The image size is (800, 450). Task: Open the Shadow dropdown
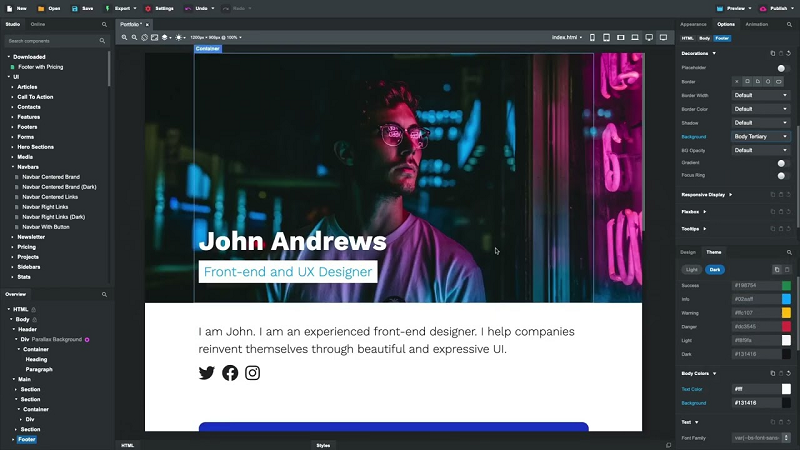pos(761,122)
